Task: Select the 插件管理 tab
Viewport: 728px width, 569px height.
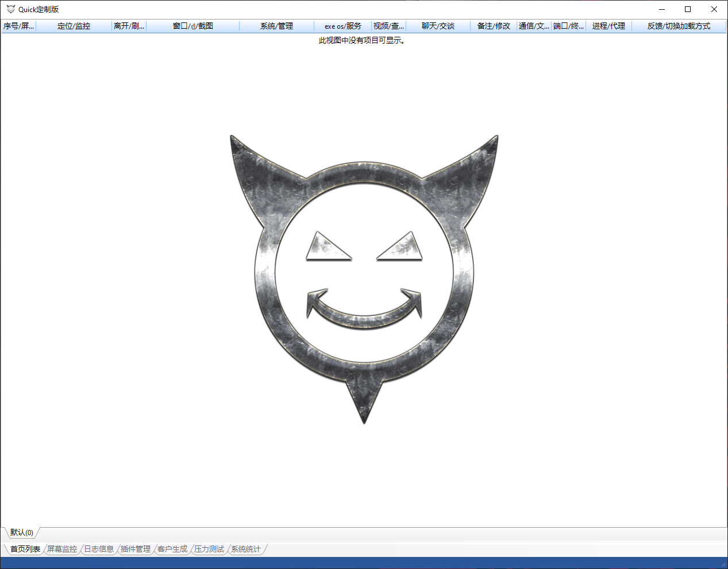Action: tap(136, 549)
